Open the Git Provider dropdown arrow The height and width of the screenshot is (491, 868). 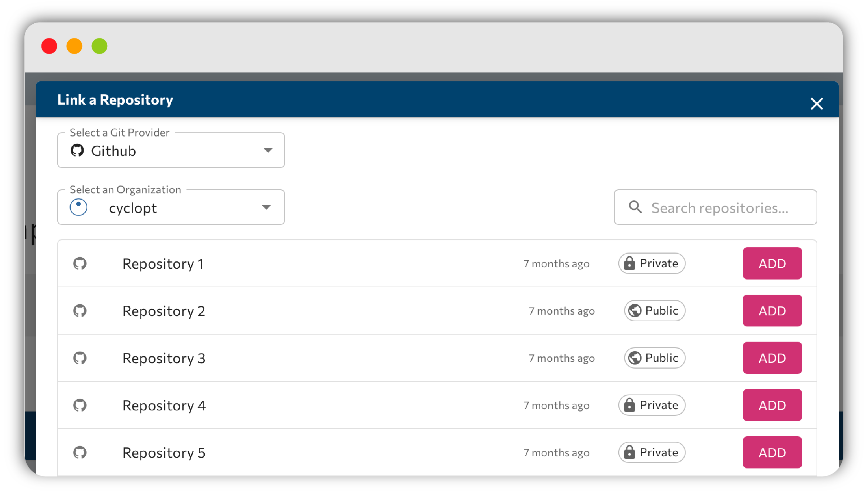point(268,150)
